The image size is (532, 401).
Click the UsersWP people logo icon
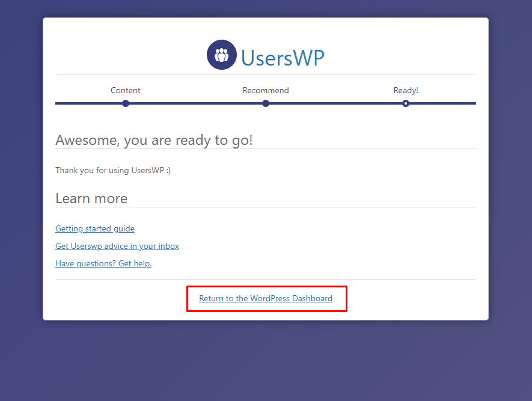point(221,55)
